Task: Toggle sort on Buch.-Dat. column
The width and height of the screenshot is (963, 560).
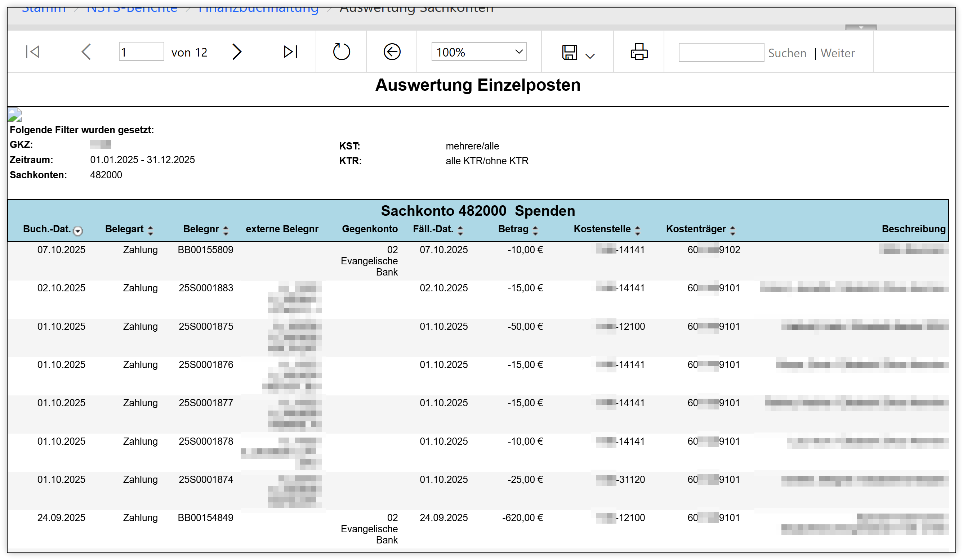Action: (77, 231)
